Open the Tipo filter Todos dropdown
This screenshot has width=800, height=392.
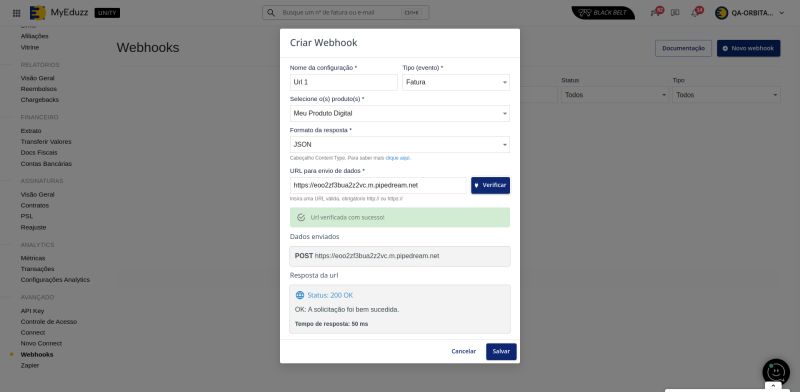coord(726,95)
